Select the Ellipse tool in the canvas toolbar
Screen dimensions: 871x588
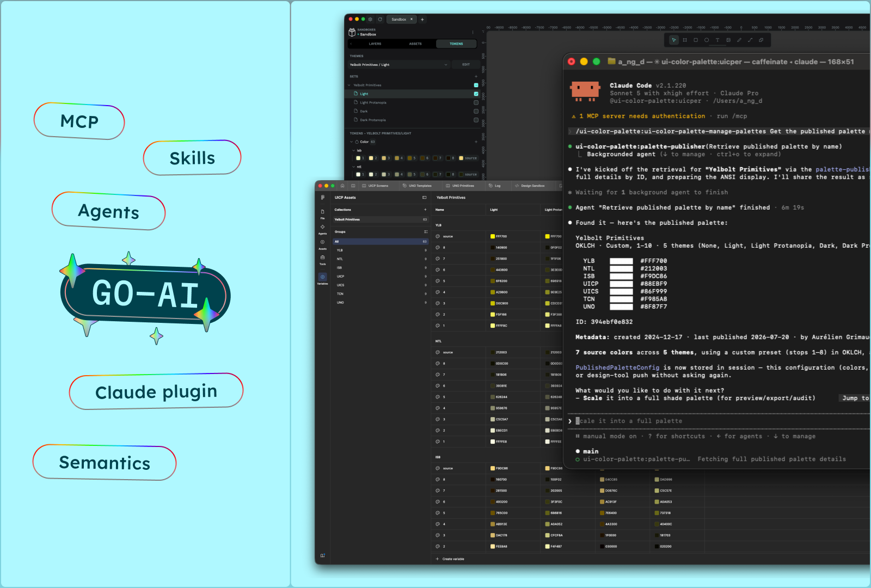tap(707, 40)
